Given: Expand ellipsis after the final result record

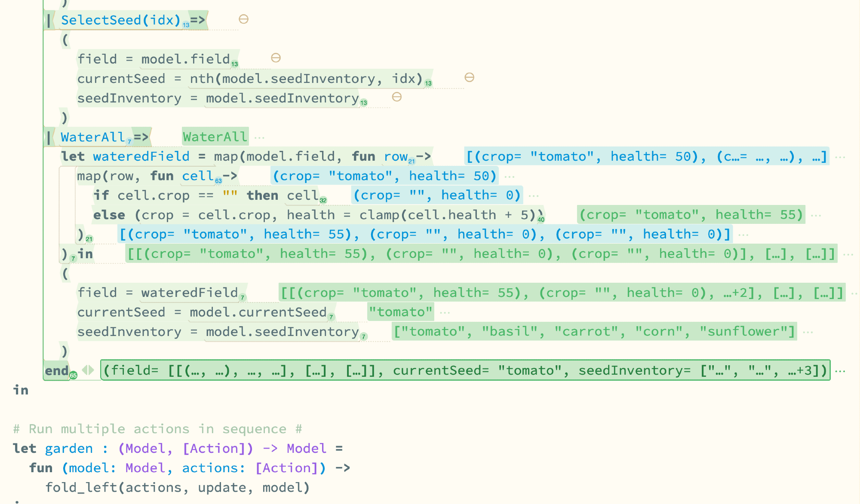Looking at the screenshot, I should click(840, 371).
